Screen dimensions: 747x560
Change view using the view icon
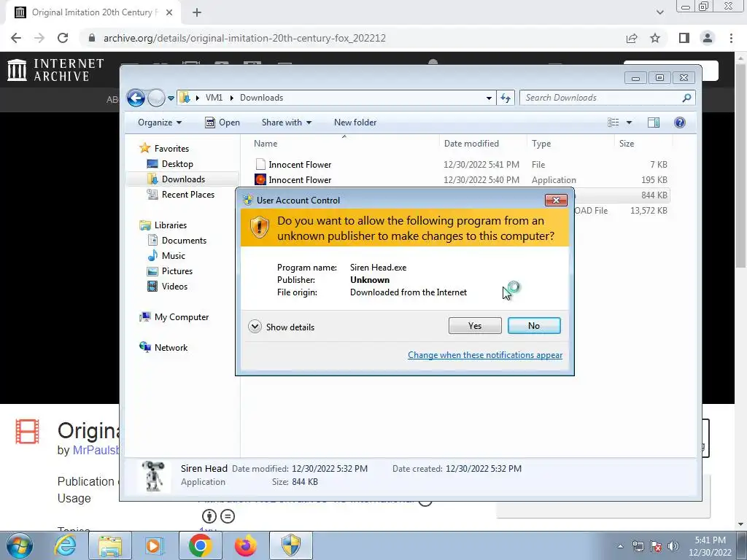coord(613,122)
